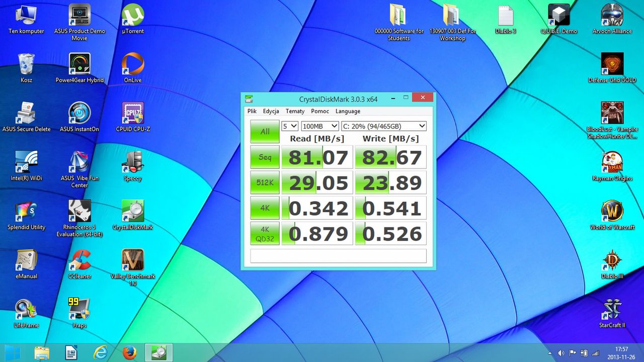Launch Diablo III shortcut
Viewport: 644px width, 362px height.
(612, 264)
